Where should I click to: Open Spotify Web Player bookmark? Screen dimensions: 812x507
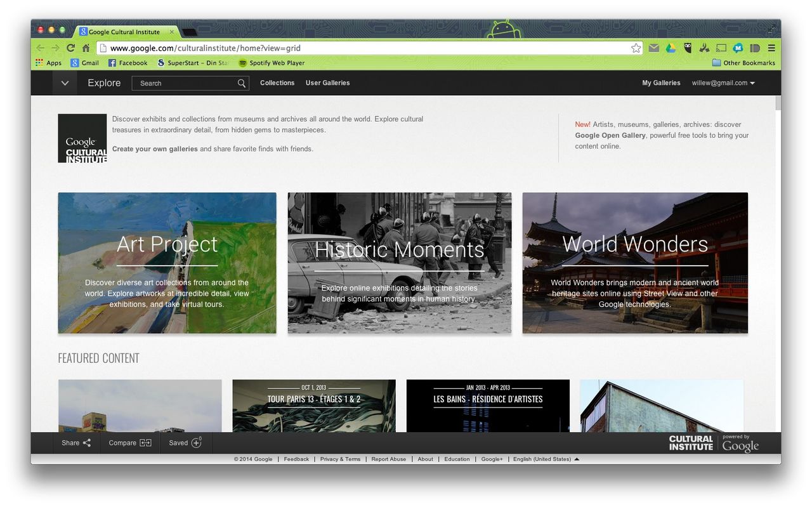(272, 63)
